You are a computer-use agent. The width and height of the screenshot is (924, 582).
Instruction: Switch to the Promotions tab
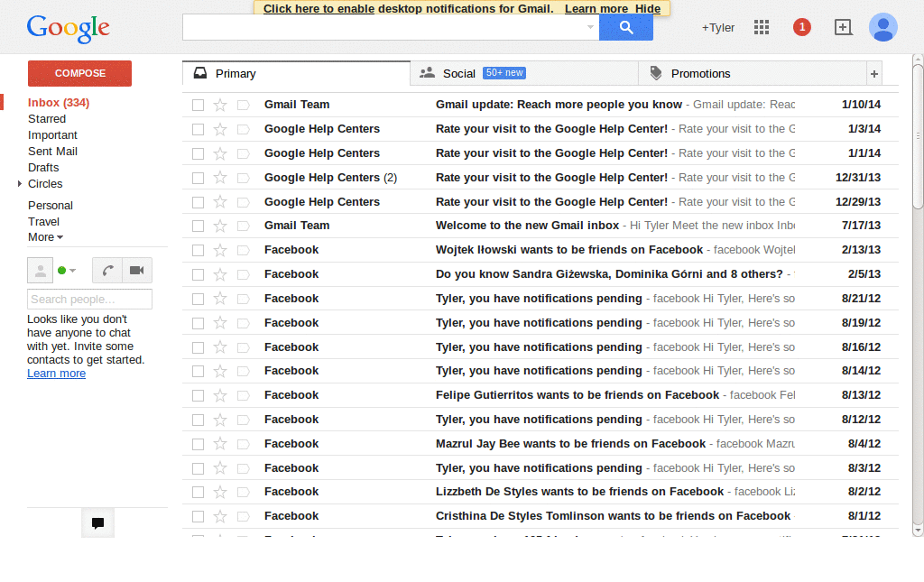[x=753, y=74]
